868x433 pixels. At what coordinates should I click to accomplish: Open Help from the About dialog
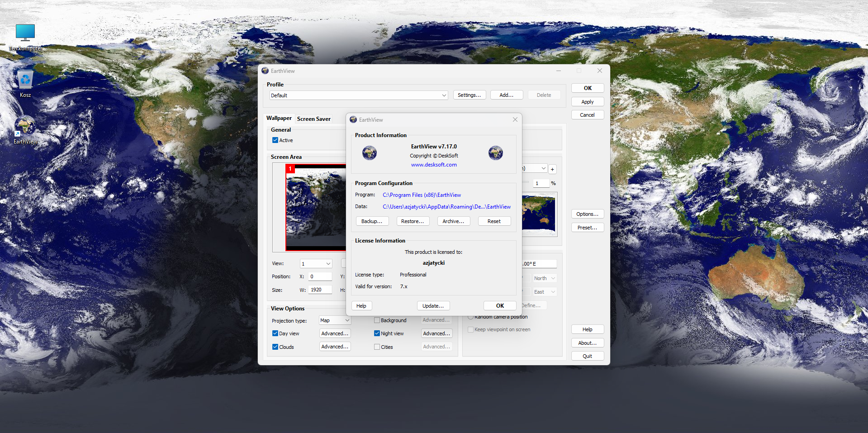point(361,306)
